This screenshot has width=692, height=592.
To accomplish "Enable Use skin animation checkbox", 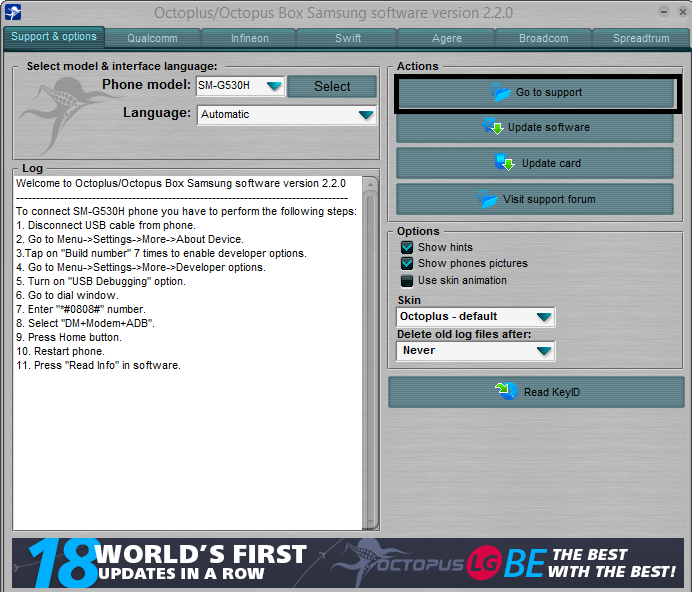I will [x=407, y=280].
